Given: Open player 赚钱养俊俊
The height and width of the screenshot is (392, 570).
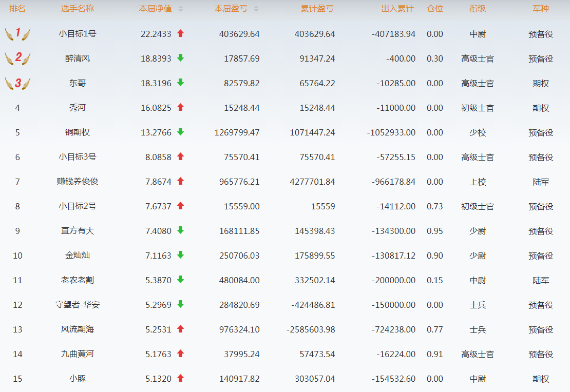Looking at the screenshot, I should [x=78, y=181].
